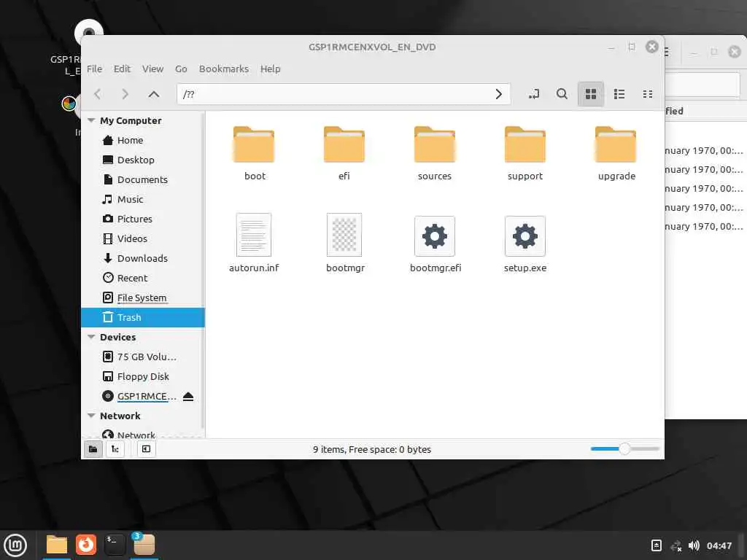Open Floppy Disk device

(x=143, y=376)
